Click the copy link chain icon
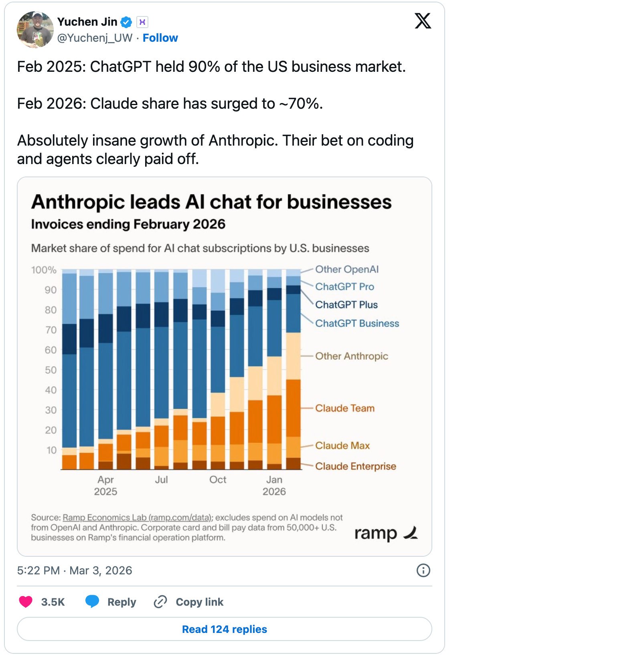Image resolution: width=644 pixels, height=657 pixels. pos(160,602)
